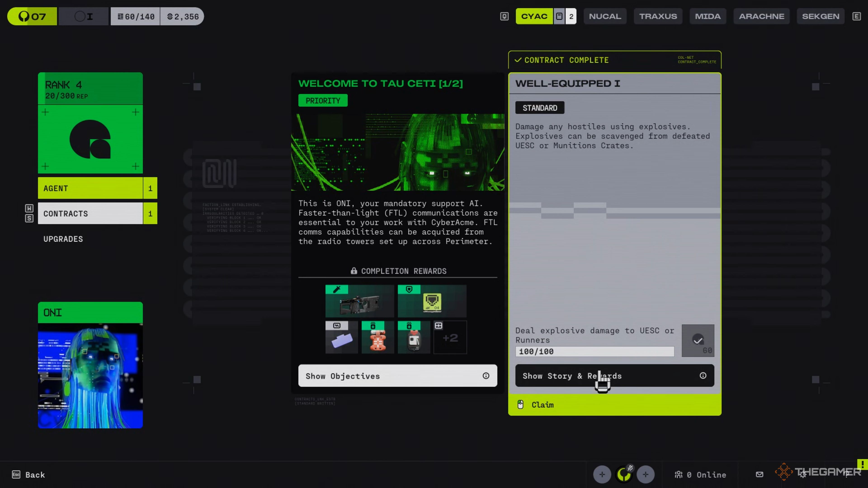Toggle the completed objective checkmark box

tap(698, 340)
